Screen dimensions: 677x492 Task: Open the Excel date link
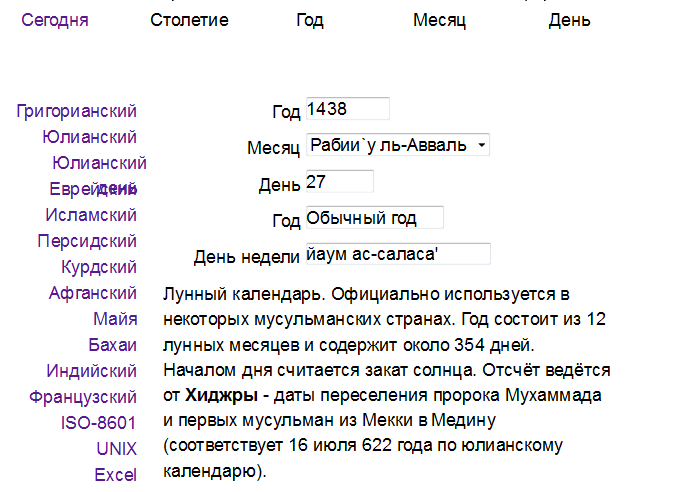coord(115,475)
